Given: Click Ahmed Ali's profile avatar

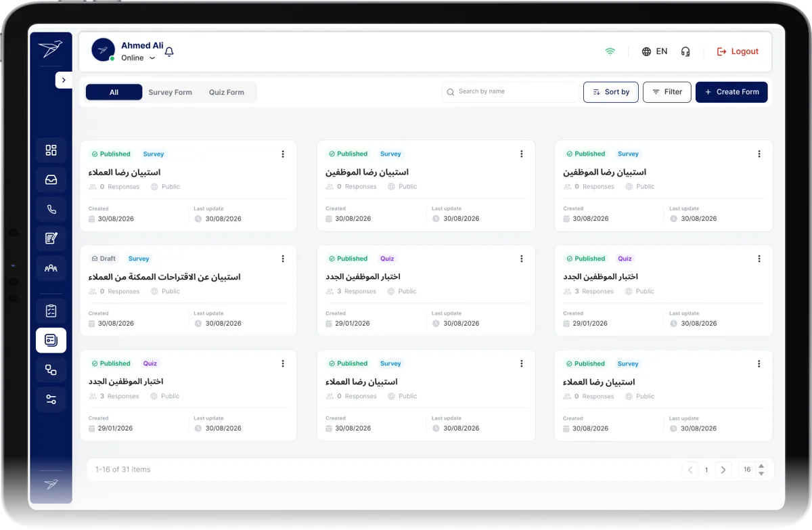Looking at the screenshot, I should (x=103, y=49).
